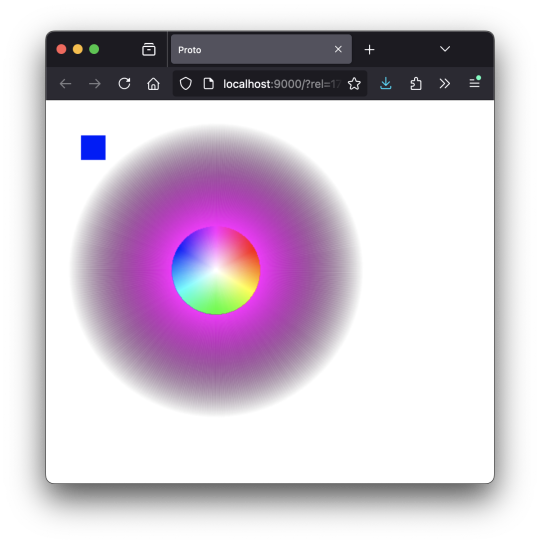Click the blue square
The image size is (540, 544).
coord(93,147)
